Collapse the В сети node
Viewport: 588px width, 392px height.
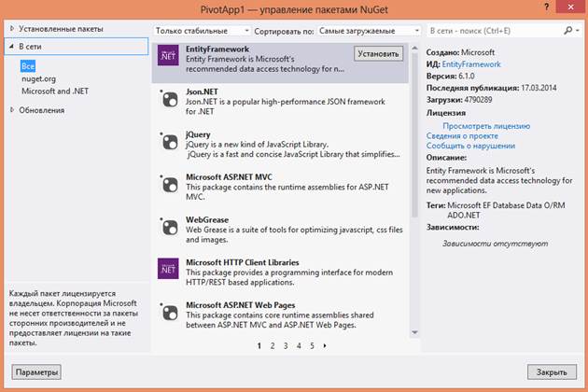pyautogui.click(x=11, y=47)
